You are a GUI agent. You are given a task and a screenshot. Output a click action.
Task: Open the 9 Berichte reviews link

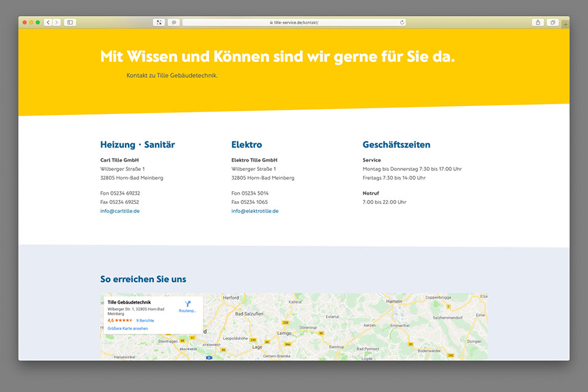pyautogui.click(x=145, y=320)
